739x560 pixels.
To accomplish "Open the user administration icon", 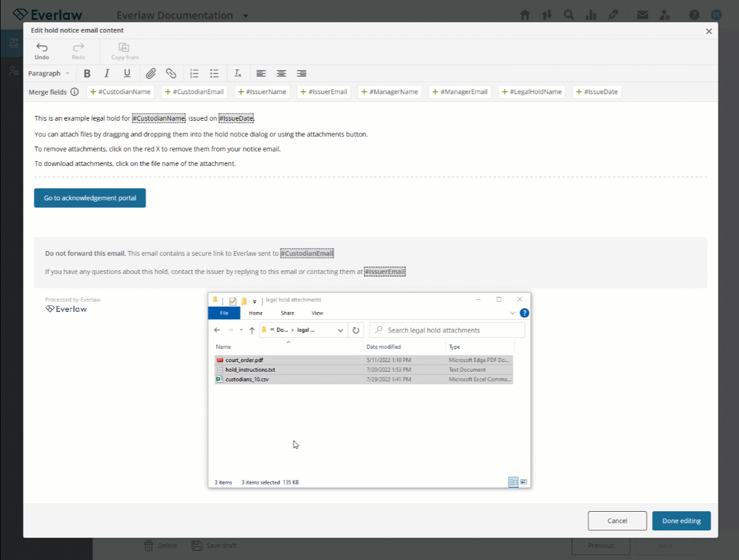I will pyautogui.click(x=664, y=14).
